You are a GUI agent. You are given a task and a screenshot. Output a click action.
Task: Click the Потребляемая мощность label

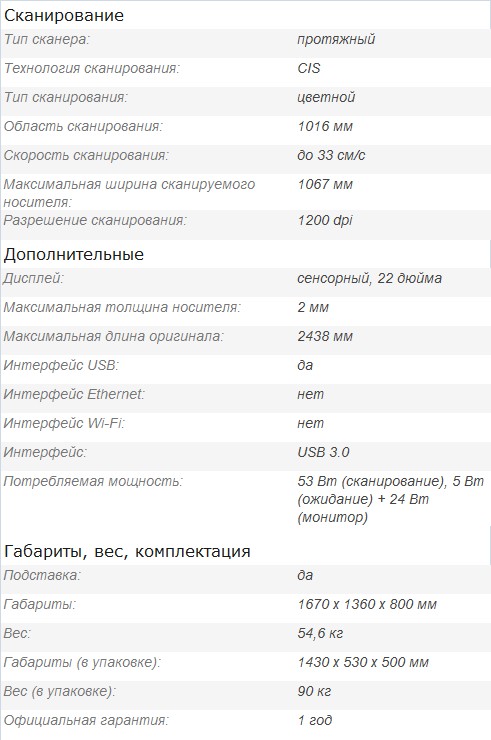click(x=93, y=481)
